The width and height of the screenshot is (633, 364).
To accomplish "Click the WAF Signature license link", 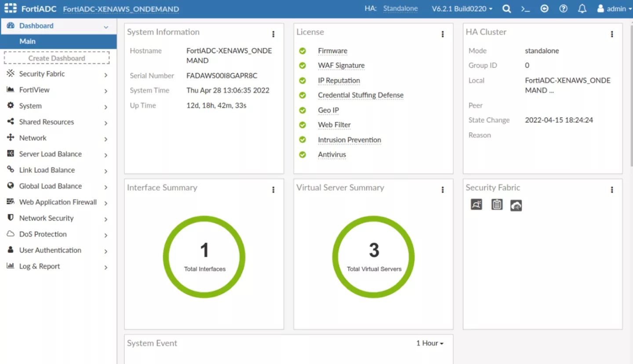I will click(x=342, y=66).
